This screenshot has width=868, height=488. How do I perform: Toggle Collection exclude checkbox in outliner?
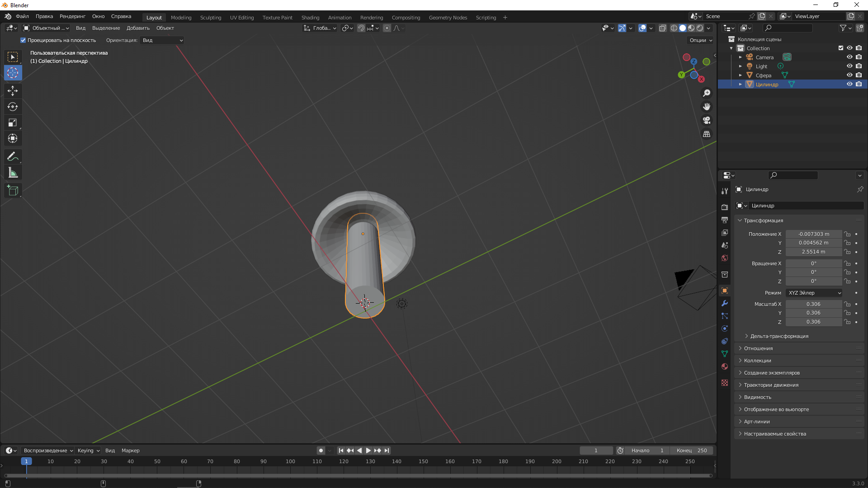(841, 48)
